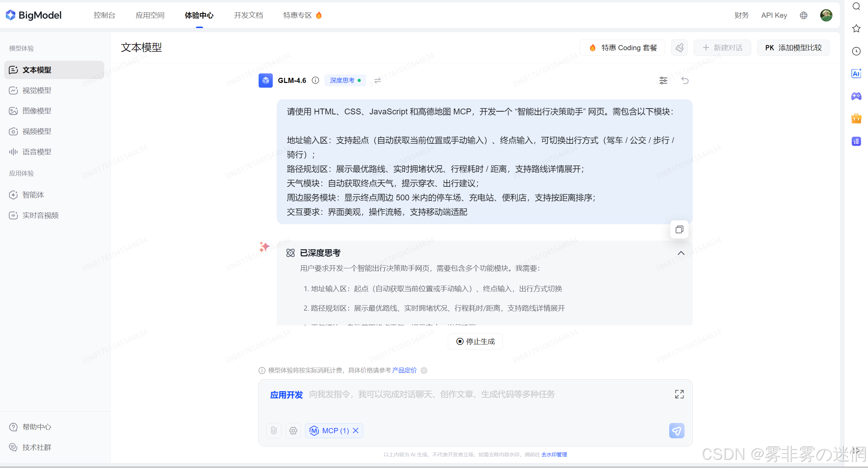Click the send message paper-plane icon
Image resolution: width=868 pixels, height=468 pixels.
[x=676, y=430]
